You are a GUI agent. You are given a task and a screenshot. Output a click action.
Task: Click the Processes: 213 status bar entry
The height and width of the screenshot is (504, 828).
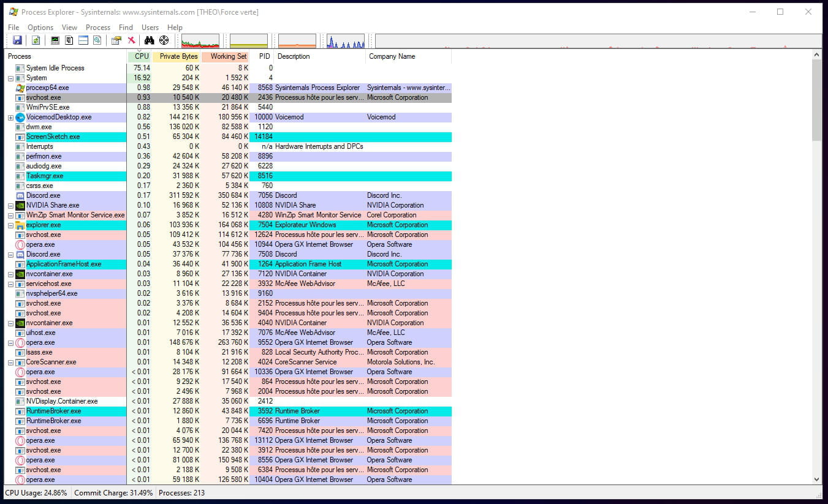point(181,493)
